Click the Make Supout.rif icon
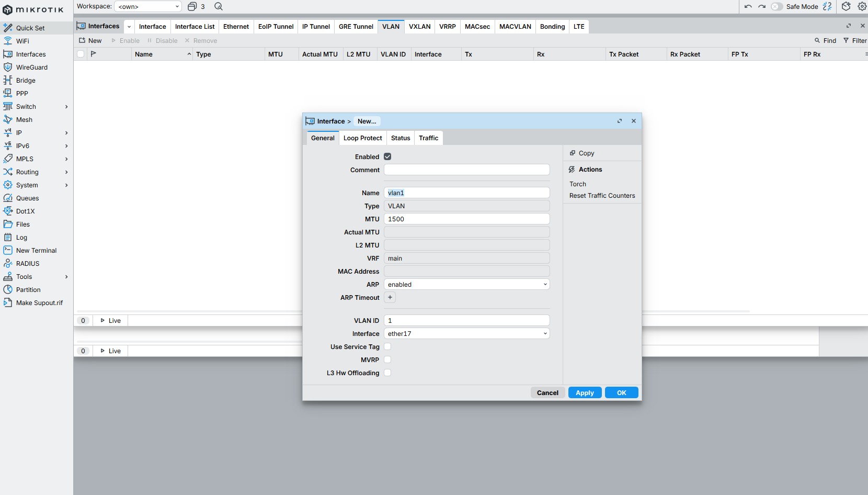 [8, 302]
